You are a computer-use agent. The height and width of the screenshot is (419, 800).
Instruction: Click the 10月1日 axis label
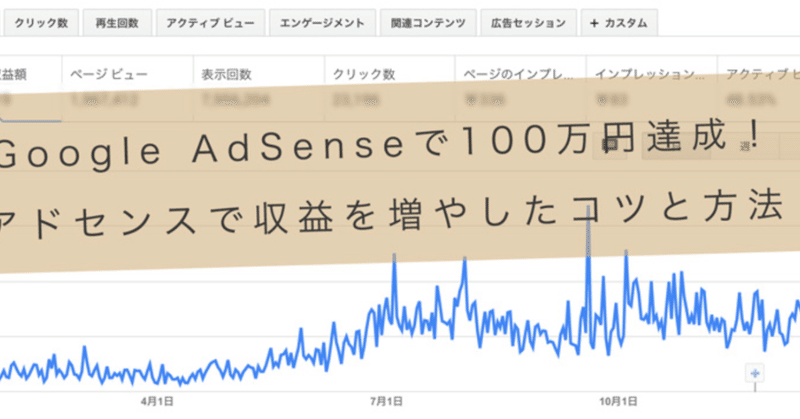point(618,402)
